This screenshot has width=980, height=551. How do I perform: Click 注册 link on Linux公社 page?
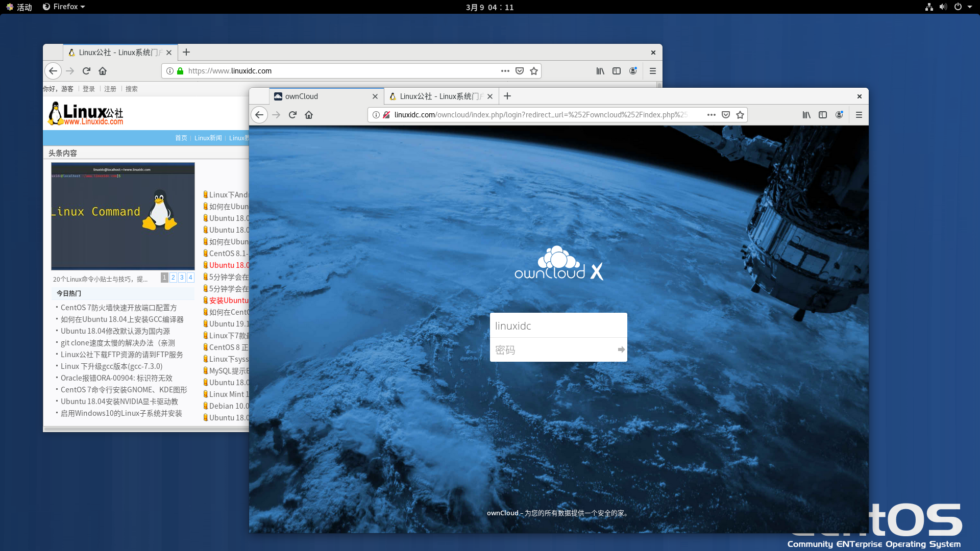(110, 89)
